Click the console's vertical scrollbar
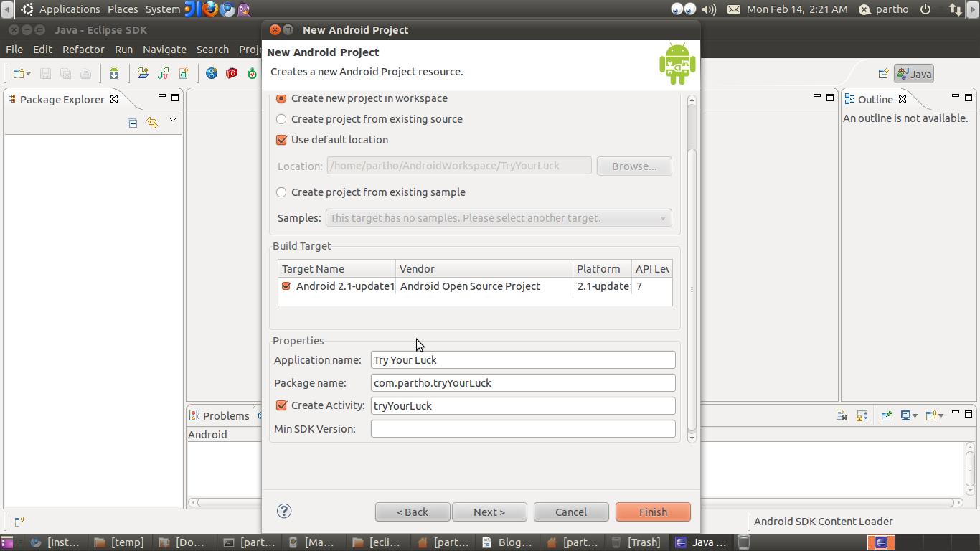The height and width of the screenshot is (551, 980). click(x=970, y=469)
